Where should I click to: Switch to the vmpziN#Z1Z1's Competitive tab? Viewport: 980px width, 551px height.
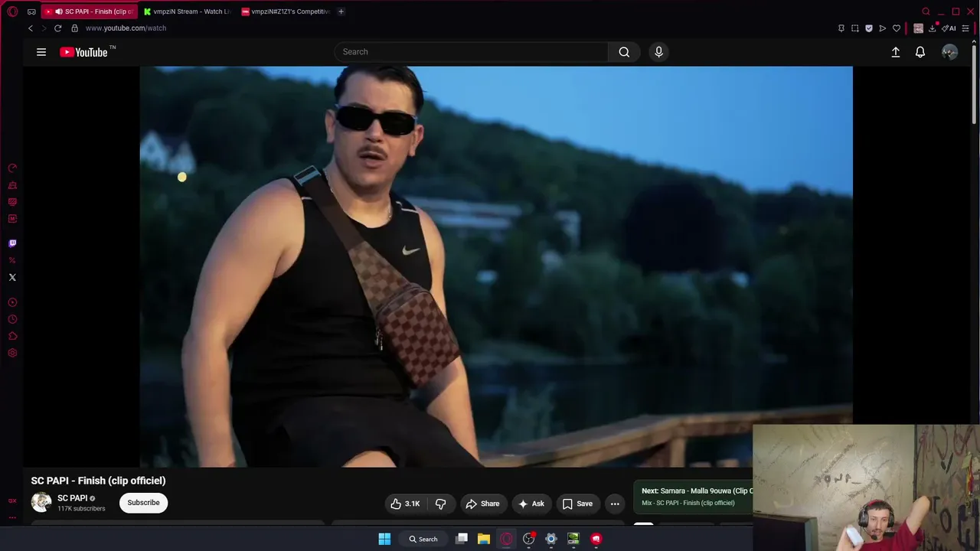(285, 11)
